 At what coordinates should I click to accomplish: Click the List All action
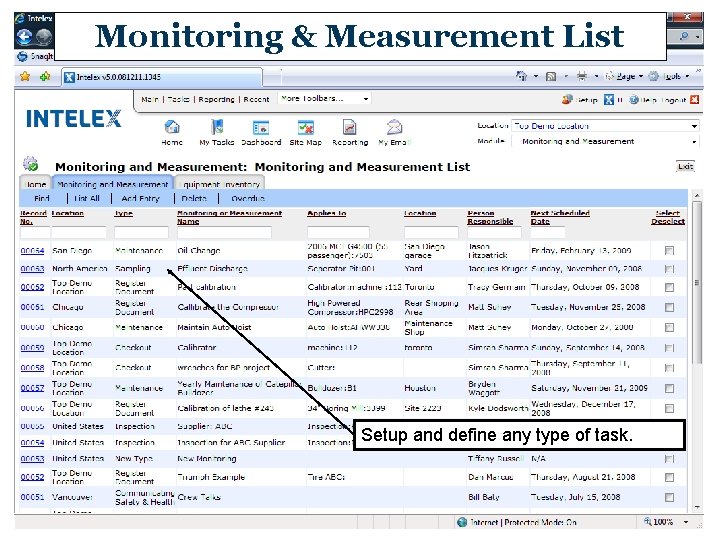[x=87, y=198]
